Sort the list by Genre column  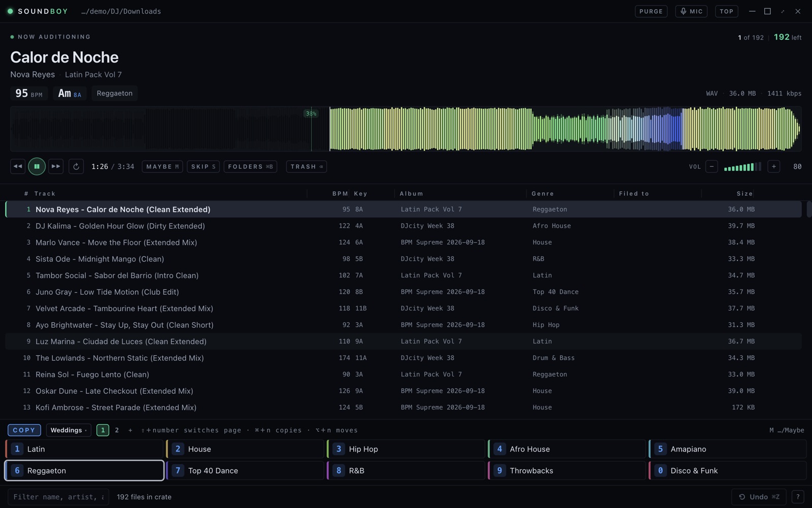543,194
